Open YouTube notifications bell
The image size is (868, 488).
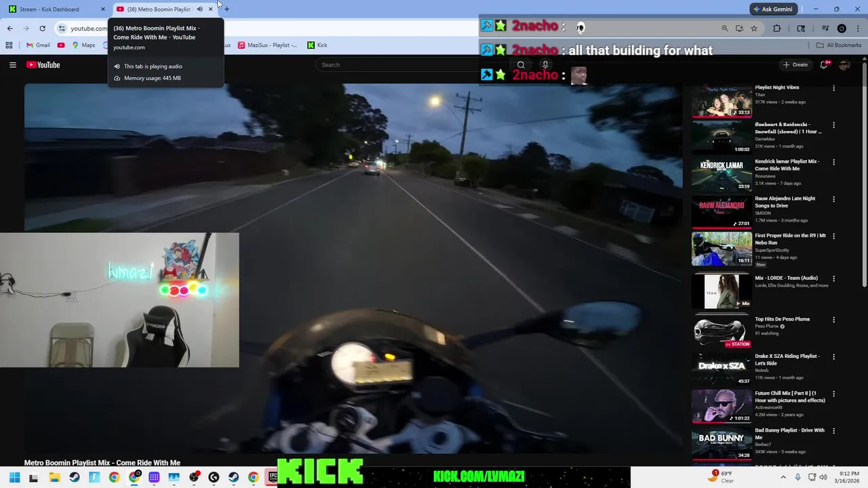[824, 64]
